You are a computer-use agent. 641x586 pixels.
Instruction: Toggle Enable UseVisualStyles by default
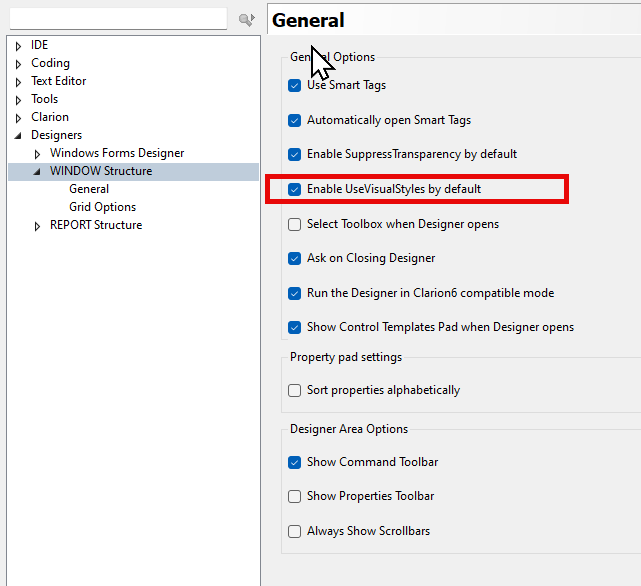pyautogui.click(x=295, y=189)
